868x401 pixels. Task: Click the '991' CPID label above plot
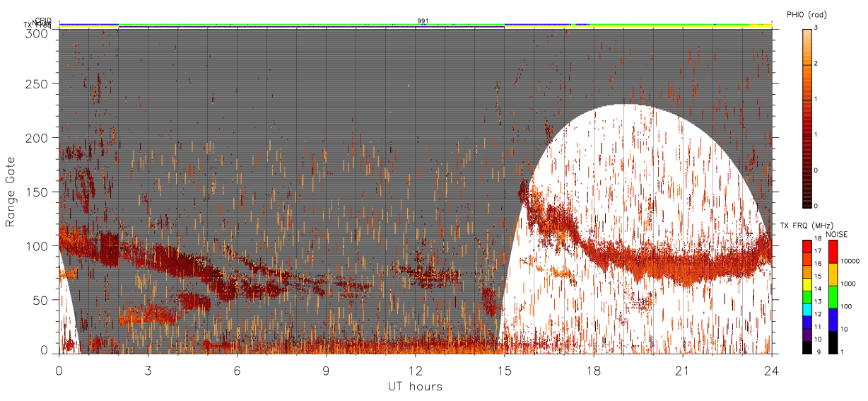click(423, 21)
